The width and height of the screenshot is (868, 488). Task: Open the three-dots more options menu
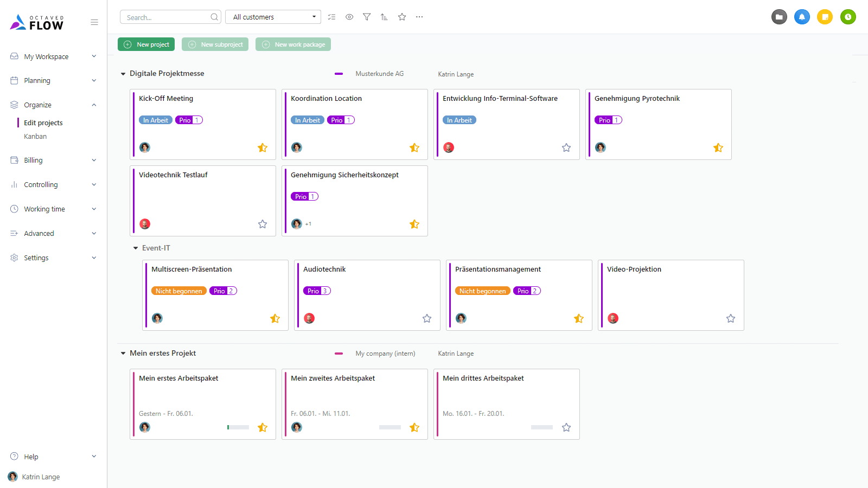[x=419, y=17]
